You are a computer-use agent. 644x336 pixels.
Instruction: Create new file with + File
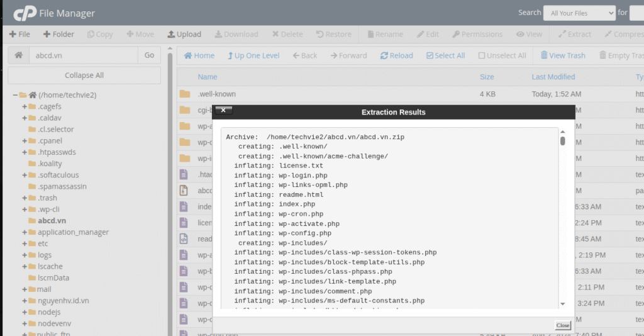point(19,35)
